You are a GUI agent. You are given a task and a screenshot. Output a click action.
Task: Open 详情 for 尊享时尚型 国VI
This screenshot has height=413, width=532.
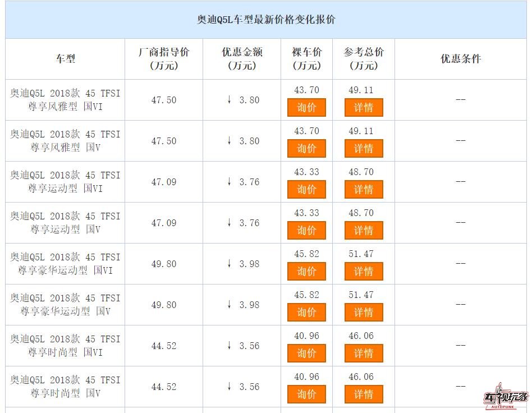pos(364,354)
